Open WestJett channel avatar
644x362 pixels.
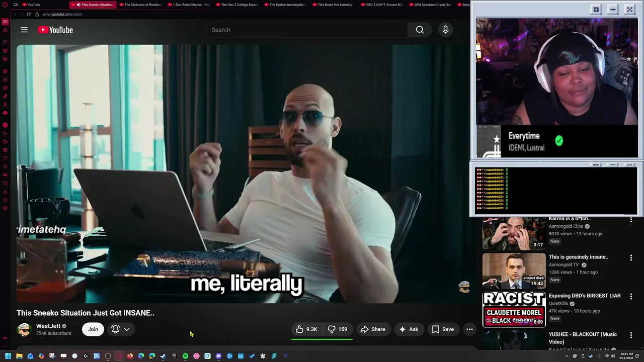24,329
